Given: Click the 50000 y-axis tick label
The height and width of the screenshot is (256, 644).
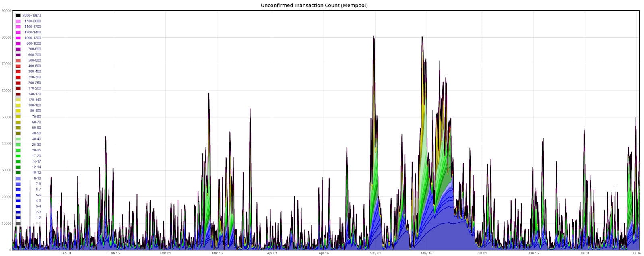Looking at the screenshot, I should [6, 117].
